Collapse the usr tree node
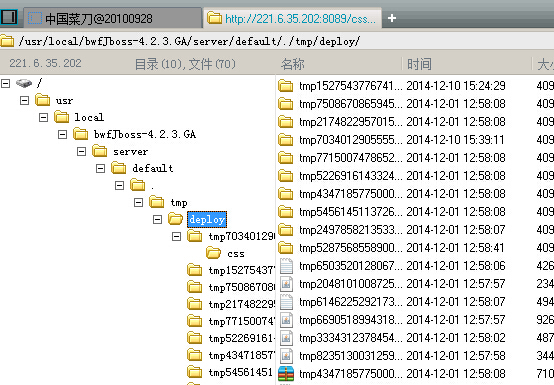Image resolution: width=554 pixels, height=385 pixels. tap(24, 100)
